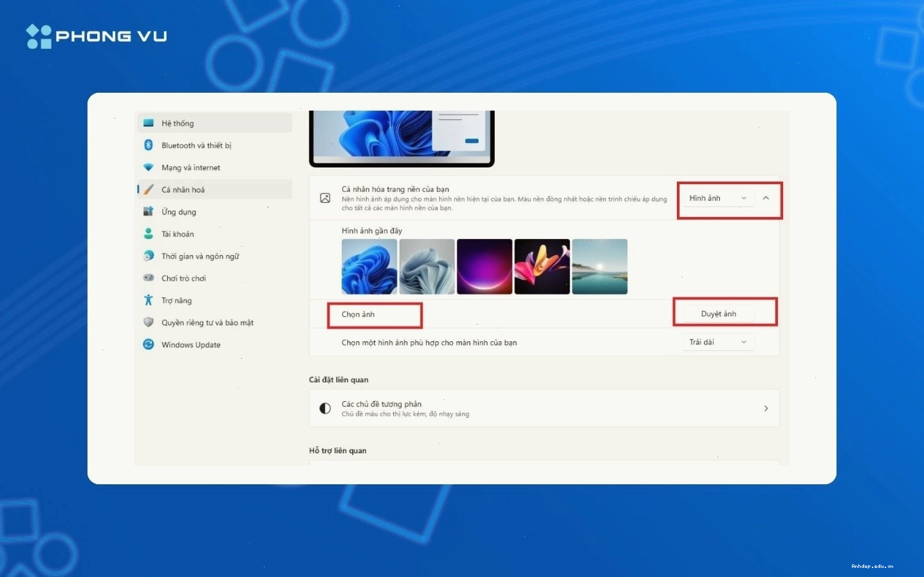Click the Wi-Fi network icon in sidebar

[149, 167]
